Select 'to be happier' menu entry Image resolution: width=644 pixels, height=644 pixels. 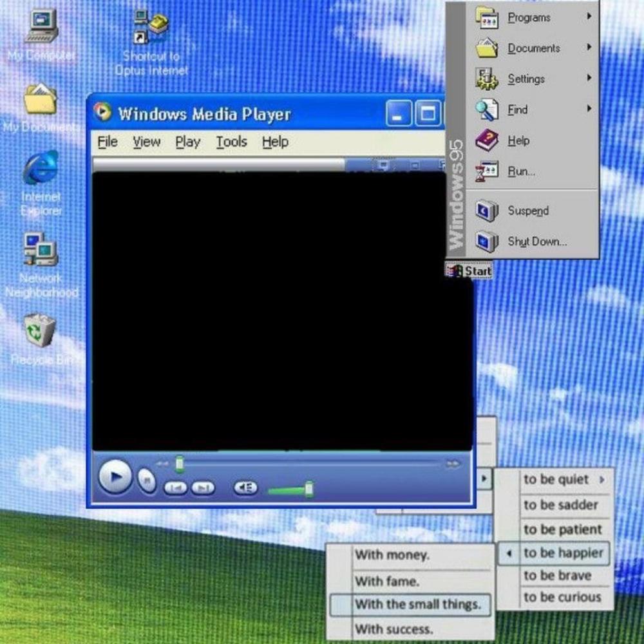[554, 553]
